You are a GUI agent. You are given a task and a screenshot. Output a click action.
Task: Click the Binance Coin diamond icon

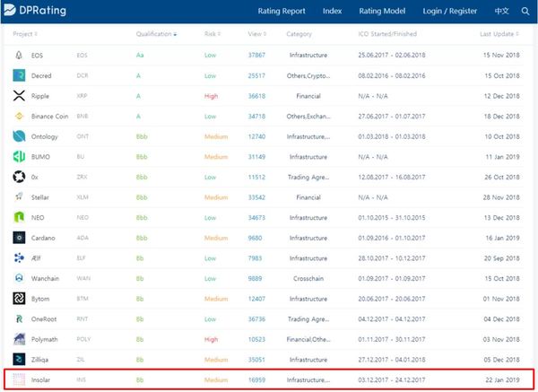coord(19,116)
